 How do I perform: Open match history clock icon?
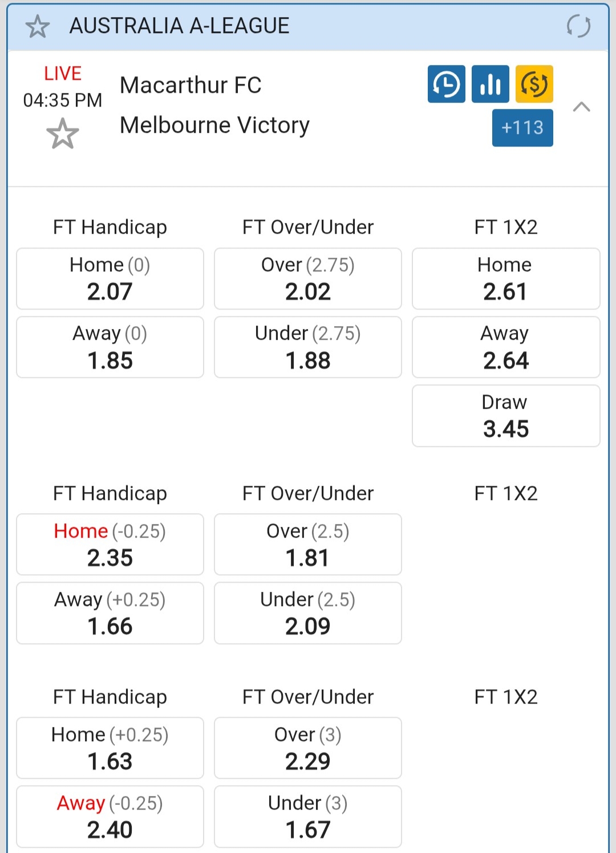(446, 84)
